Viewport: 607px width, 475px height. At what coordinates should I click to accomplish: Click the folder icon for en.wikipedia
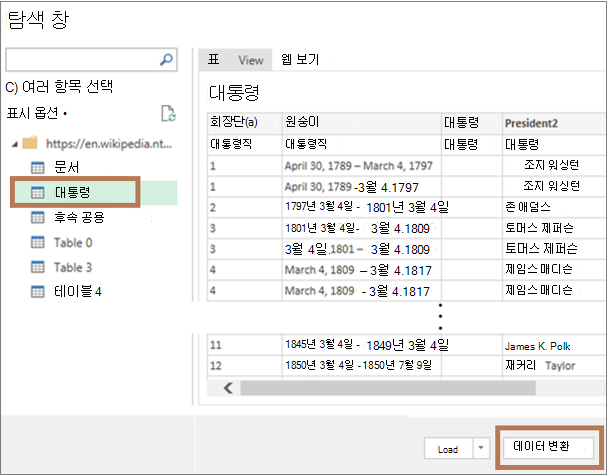click(x=30, y=143)
